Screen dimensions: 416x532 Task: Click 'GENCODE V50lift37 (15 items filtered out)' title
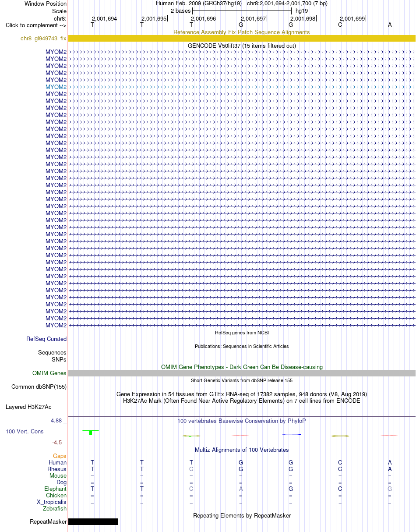click(x=242, y=46)
